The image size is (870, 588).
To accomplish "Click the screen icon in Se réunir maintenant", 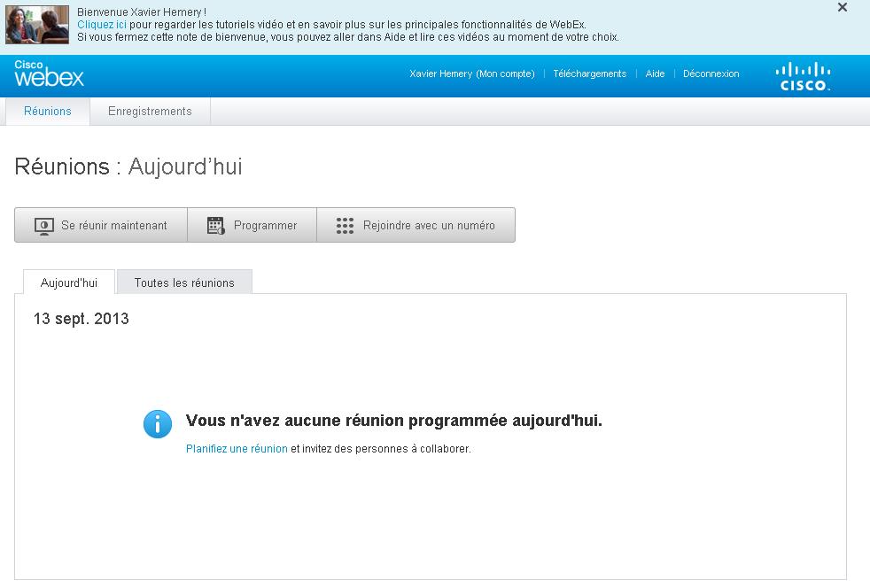I will click(x=44, y=226).
